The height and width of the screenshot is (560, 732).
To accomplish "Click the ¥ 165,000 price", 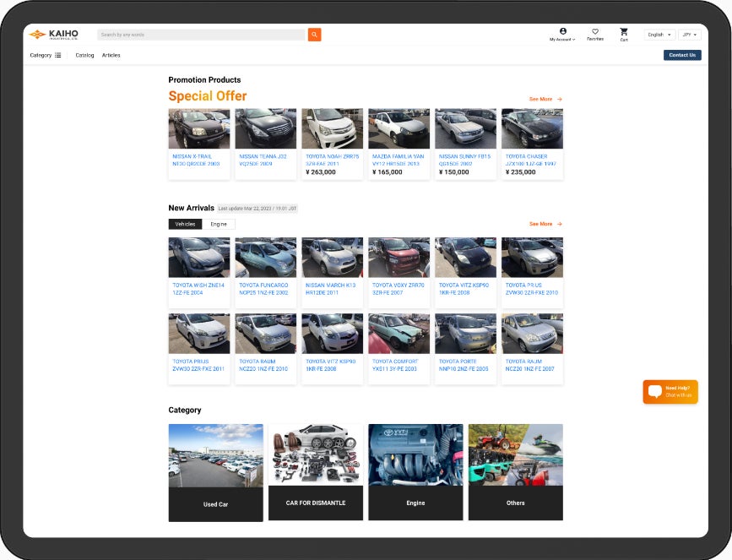I will point(388,172).
